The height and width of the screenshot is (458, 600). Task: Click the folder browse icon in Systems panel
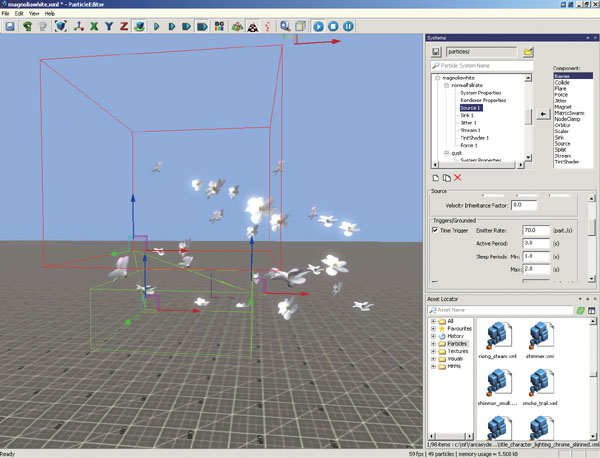point(527,51)
